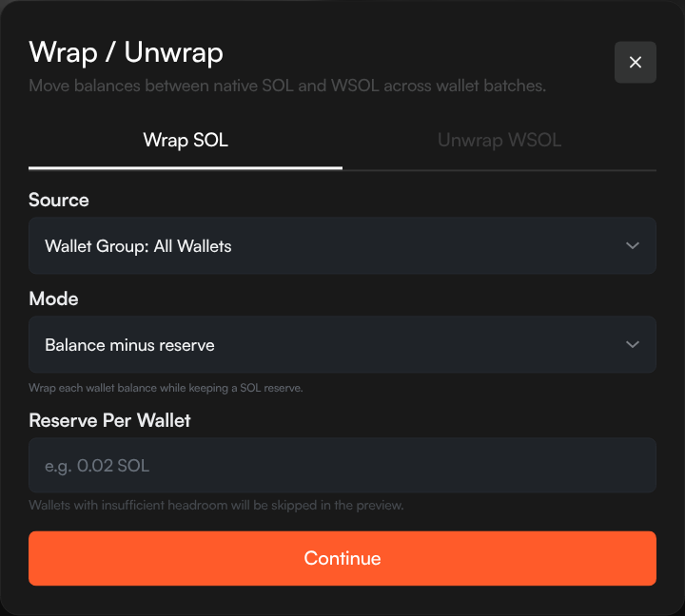
Task: Click the Reserve Per Wallet label
Action: click(x=109, y=420)
